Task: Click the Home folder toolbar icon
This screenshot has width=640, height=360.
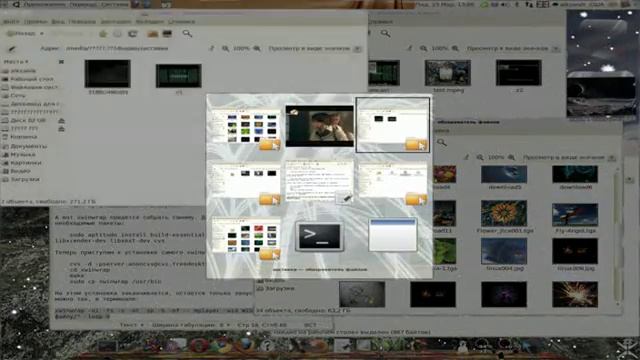Action: click(x=103, y=34)
